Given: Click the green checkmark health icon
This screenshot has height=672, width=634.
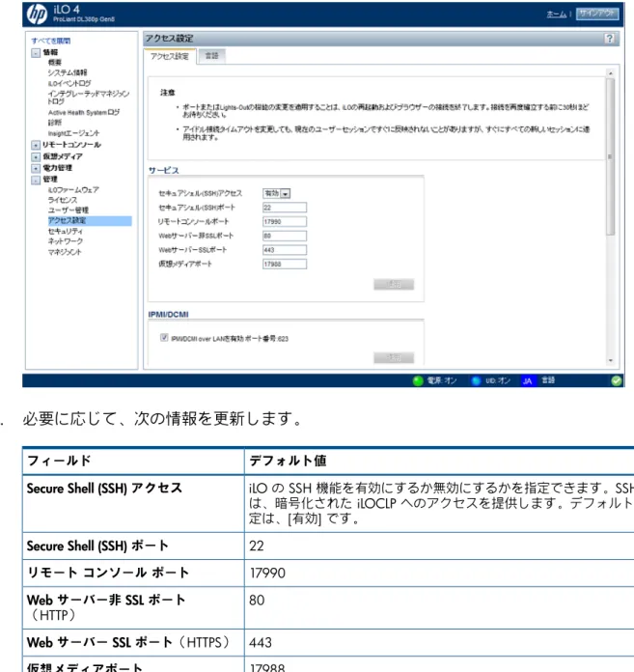Looking at the screenshot, I should coord(616,380).
